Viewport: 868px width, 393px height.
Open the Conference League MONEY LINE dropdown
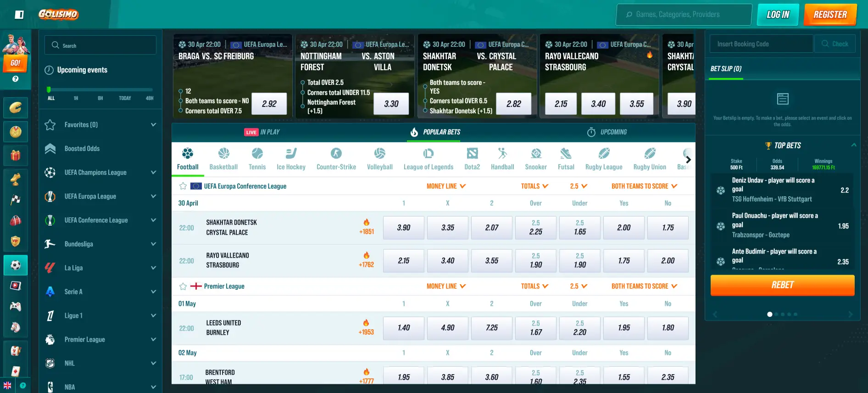446,186
